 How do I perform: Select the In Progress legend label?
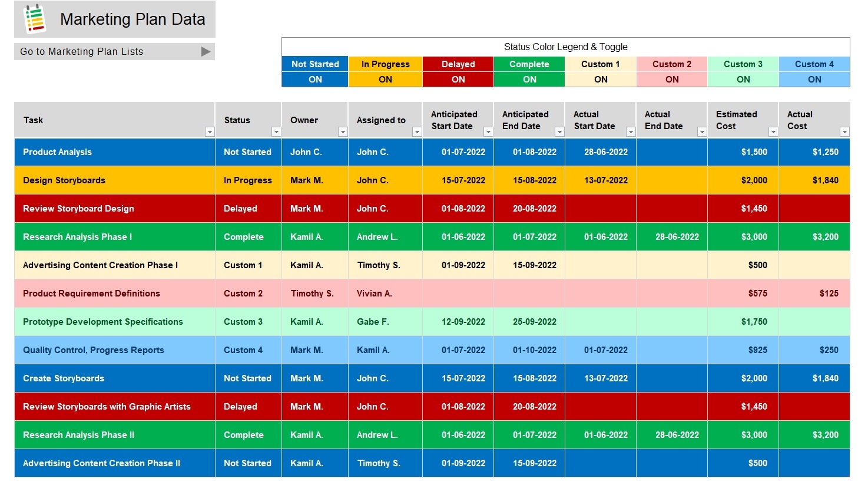386,64
